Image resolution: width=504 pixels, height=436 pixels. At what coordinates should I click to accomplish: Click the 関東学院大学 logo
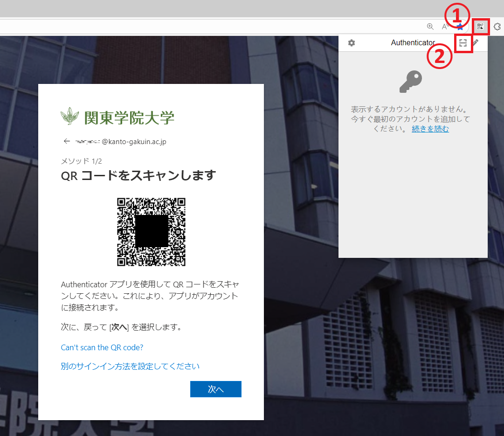click(x=117, y=117)
